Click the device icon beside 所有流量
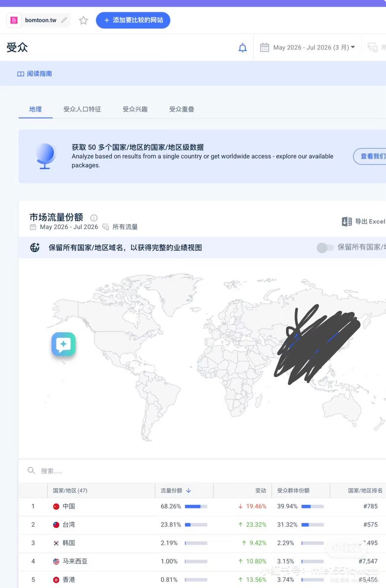The image size is (386, 588). [105, 227]
